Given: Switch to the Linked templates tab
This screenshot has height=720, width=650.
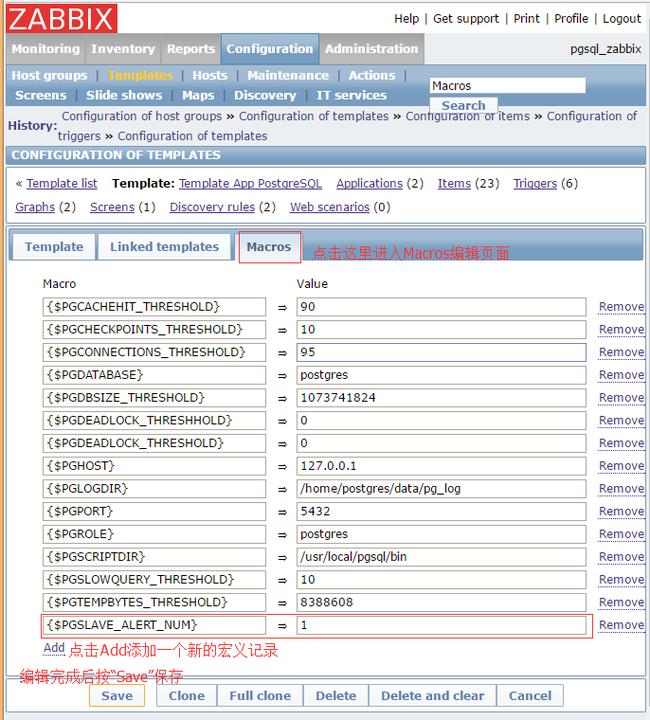Looking at the screenshot, I should click(164, 247).
